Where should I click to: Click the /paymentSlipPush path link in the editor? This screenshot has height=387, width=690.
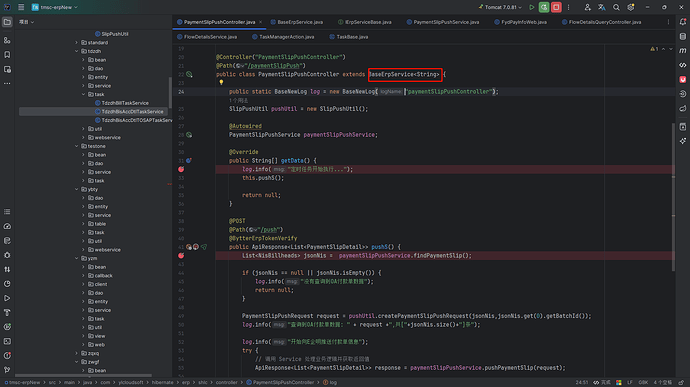point(273,66)
